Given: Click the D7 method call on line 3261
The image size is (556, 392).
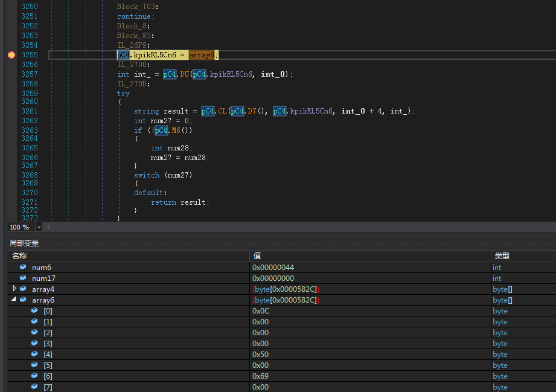Looking at the screenshot, I should point(252,111).
